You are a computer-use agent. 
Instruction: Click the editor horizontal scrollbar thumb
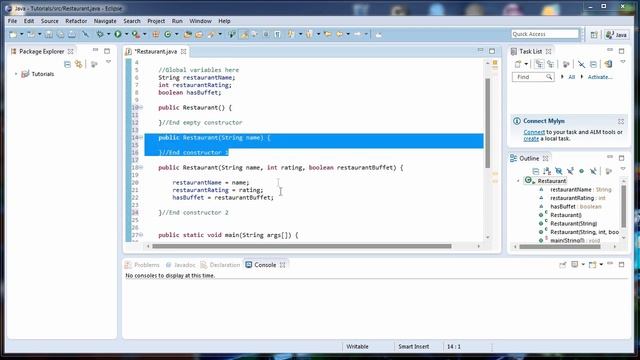click(x=302, y=246)
